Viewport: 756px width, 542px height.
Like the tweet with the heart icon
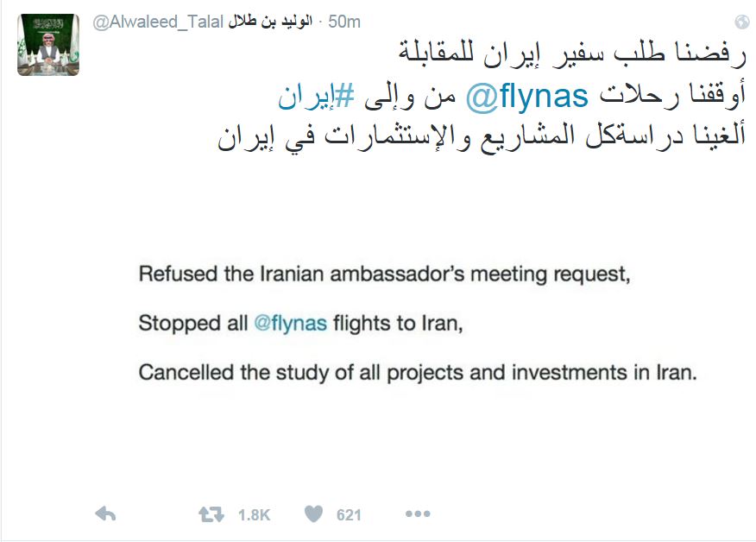click(314, 514)
